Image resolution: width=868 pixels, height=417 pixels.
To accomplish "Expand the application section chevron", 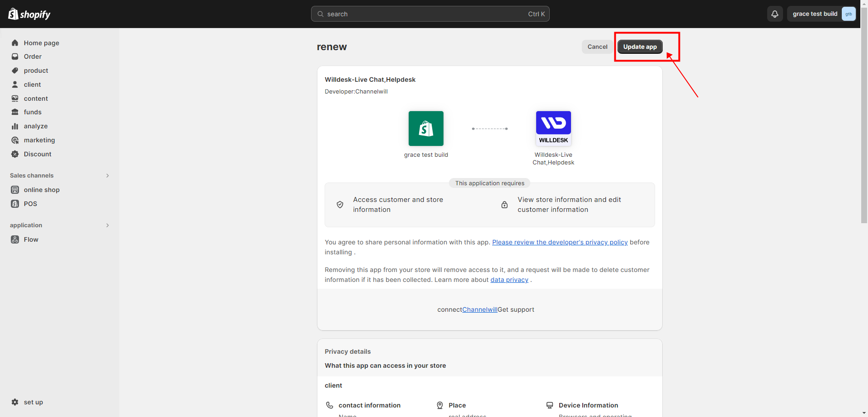I will click(108, 225).
